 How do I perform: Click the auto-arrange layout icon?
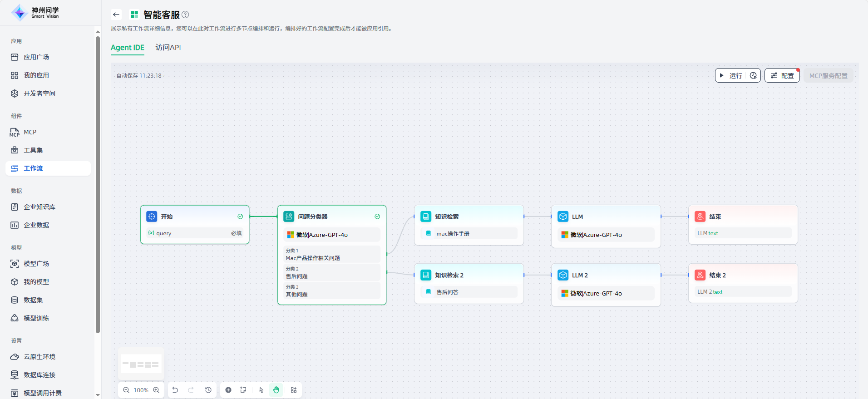(294, 390)
